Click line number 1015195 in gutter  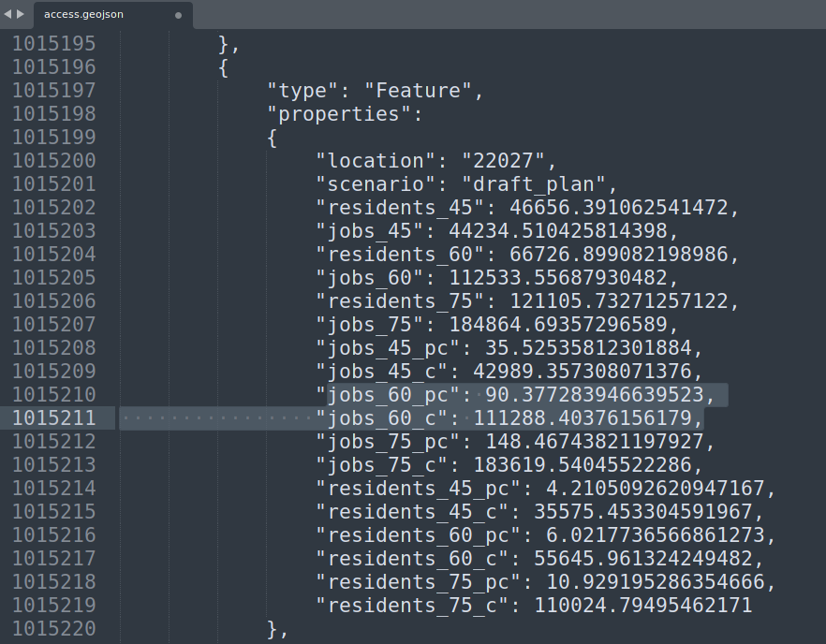tap(53, 44)
